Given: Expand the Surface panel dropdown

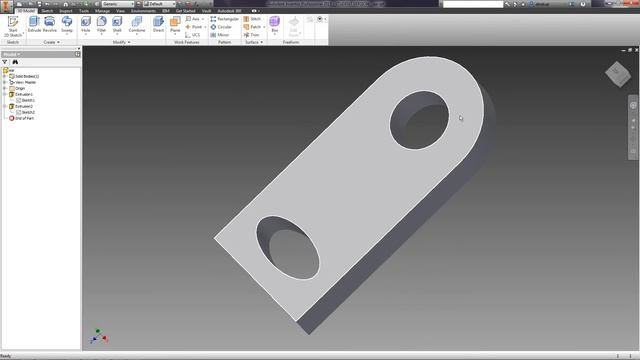Looking at the screenshot, I should (254, 42).
